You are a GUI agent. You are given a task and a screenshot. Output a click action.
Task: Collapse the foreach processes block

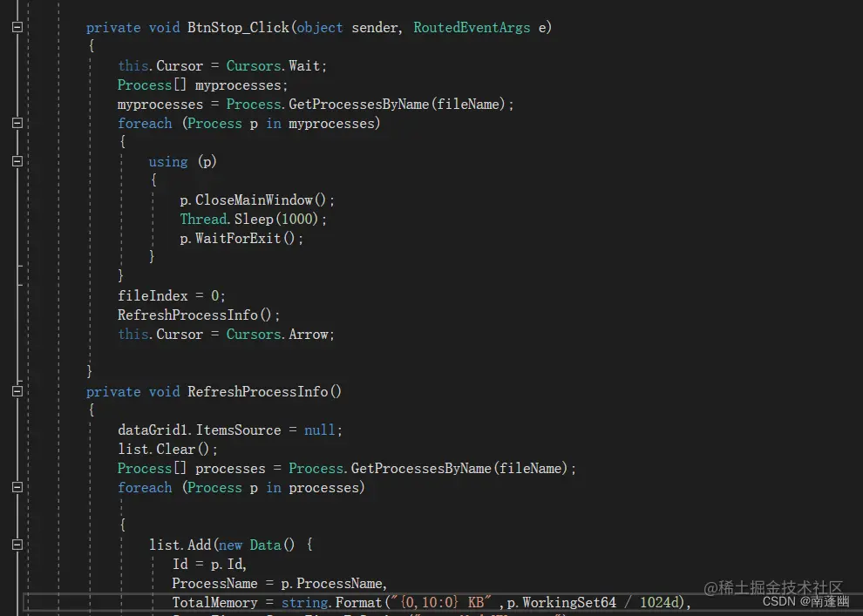[17, 487]
